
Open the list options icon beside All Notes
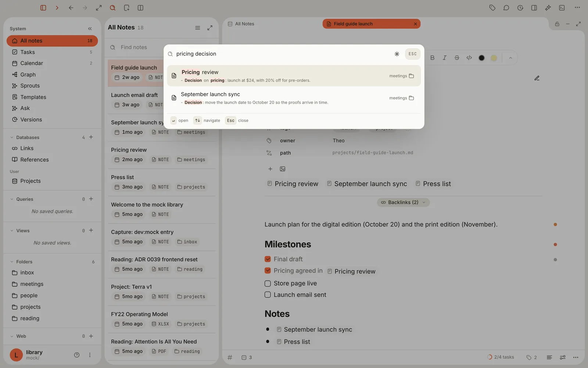click(198, 28)
